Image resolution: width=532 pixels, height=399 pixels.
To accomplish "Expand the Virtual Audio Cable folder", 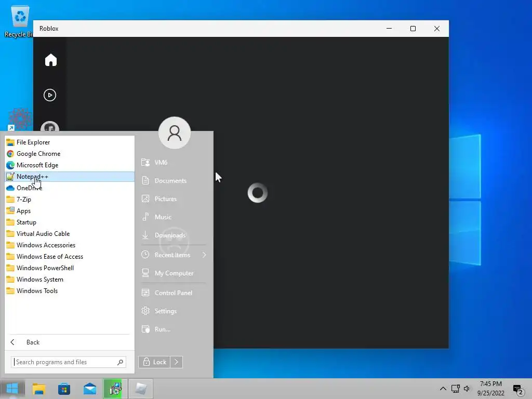I will (x=70, y=234).
